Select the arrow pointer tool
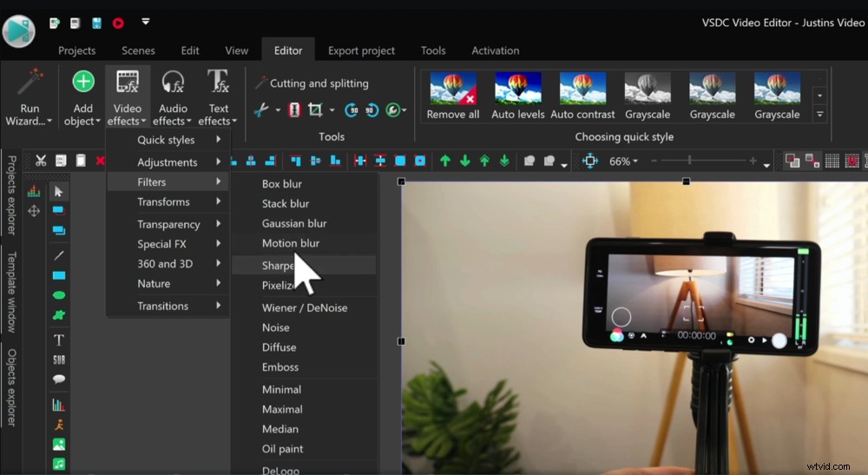This screenshot has height=475, width=868. point(59,192)
